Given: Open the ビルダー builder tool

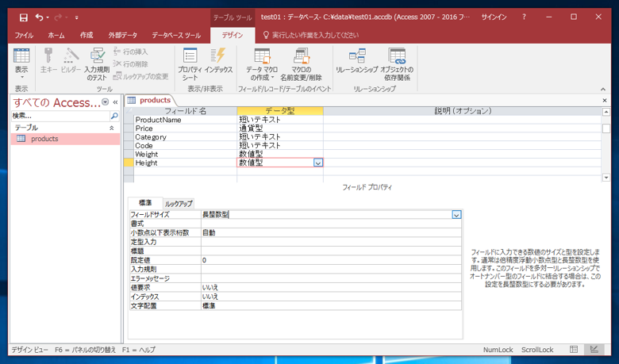Looking at the screenshot, I should click(71, 60).
